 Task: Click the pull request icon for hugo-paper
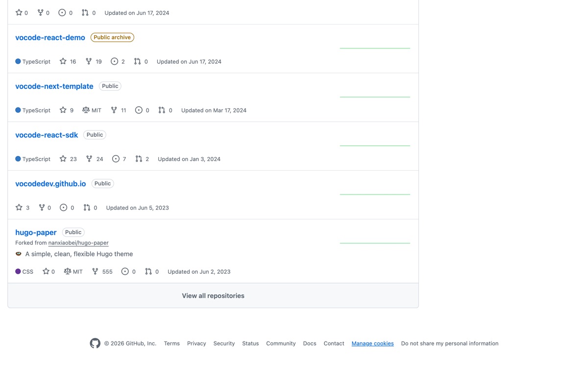click(x=148, y=271)
